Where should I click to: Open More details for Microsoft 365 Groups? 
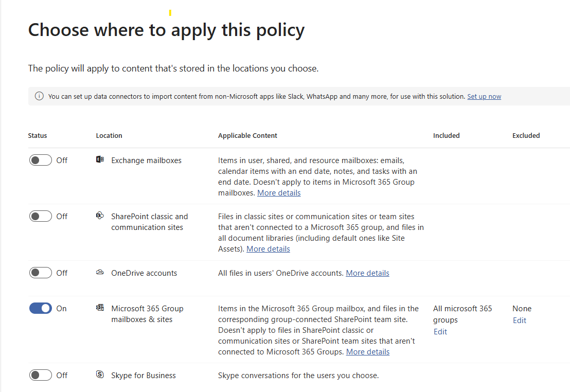pyautogui.click(x=368, y=352)
